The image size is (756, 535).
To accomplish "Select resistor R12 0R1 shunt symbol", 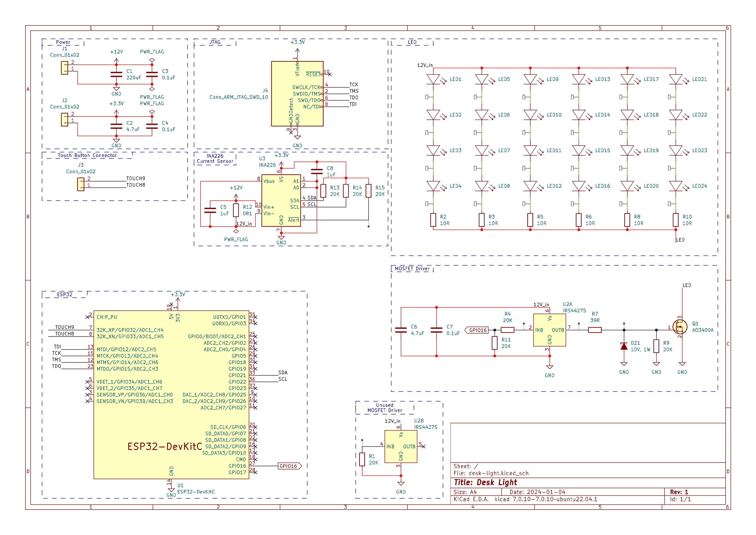I will pyautogui.click(x=236, y=210).
